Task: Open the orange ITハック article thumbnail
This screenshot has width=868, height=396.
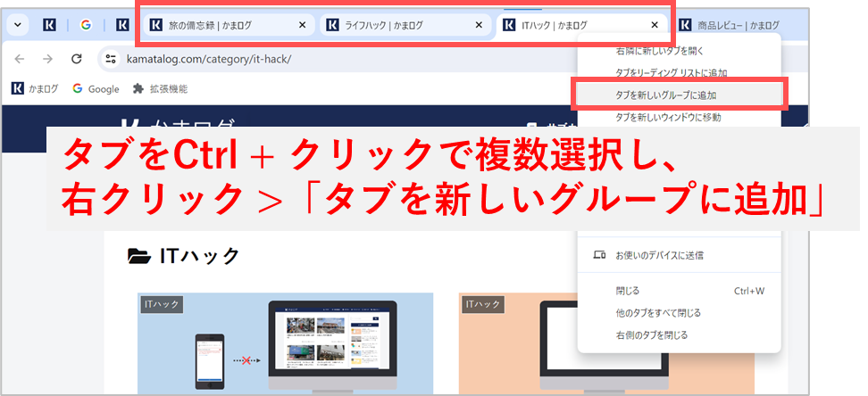Action: coord(606,344)
